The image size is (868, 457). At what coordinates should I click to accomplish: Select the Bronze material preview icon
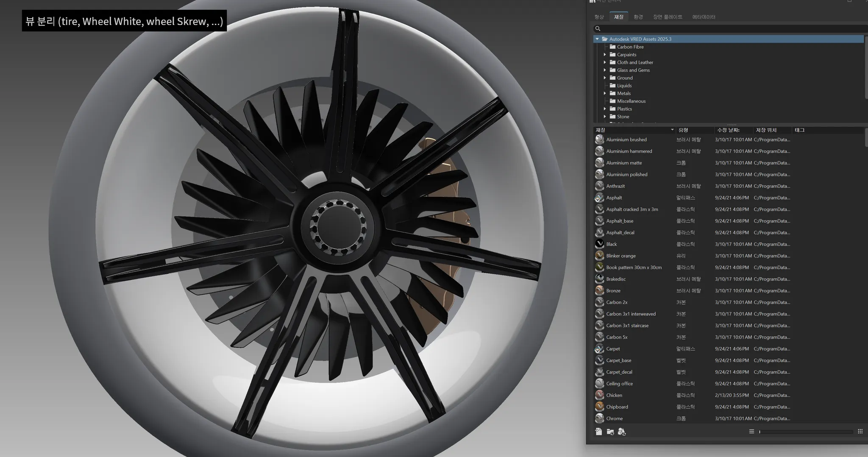point(599,291)
